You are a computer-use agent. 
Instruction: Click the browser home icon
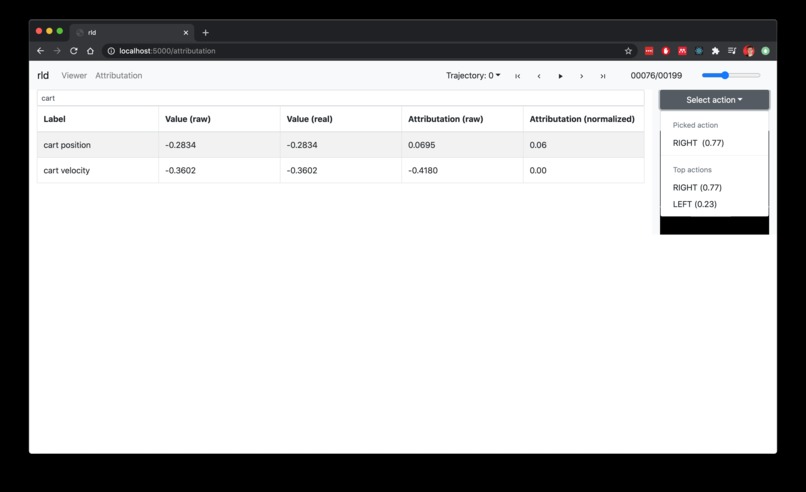tap(90, 51)
